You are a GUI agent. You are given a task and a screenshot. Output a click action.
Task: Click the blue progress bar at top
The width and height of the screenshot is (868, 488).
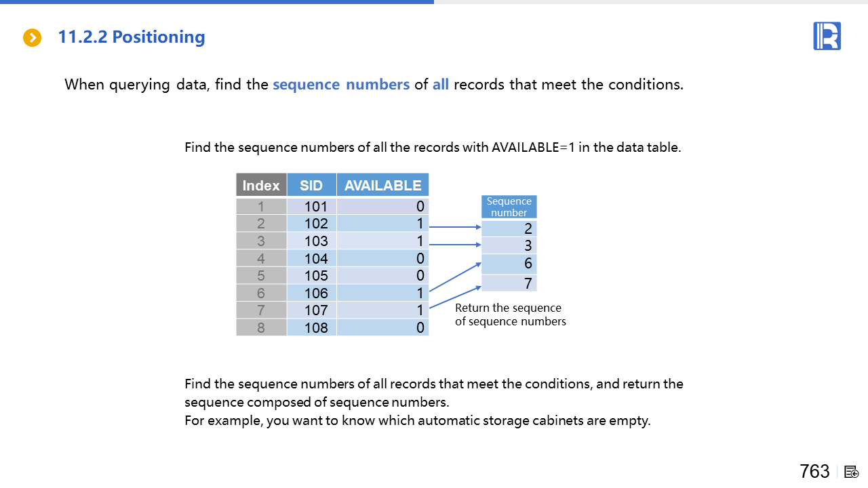(x=217, y=2)
